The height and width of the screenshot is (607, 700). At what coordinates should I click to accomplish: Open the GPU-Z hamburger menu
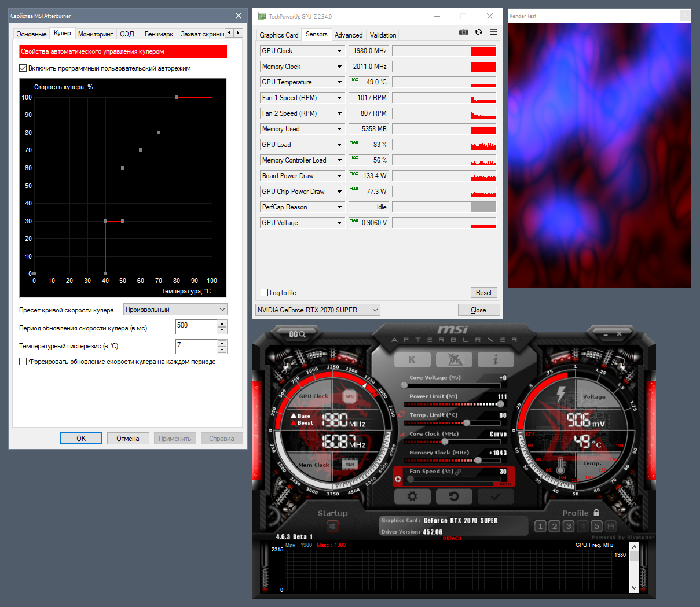coord(493,32)
